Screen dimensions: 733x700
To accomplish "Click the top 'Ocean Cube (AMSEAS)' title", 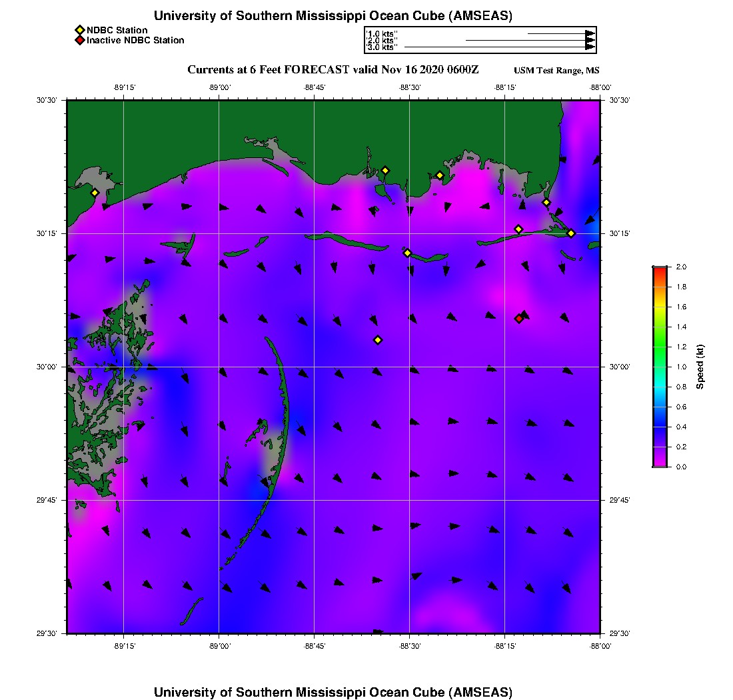I will 333,16.
